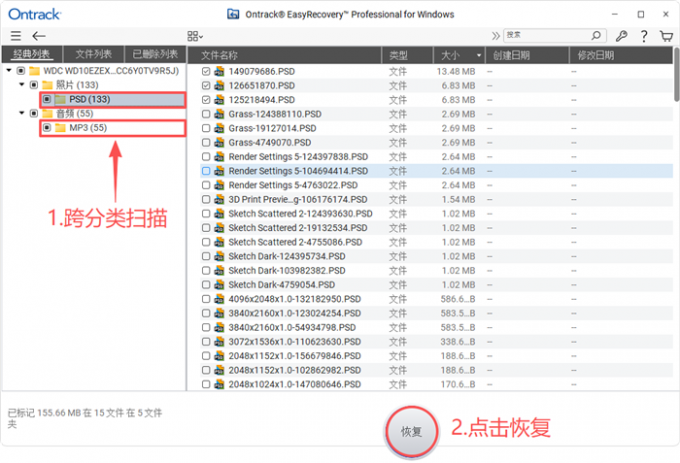Image resolution: width=680 pixels, height=463 pixels.
Task: Click PSD icon of 2048x1152x1.0-156679846.PSD
Action: click(x=219, y=356)
